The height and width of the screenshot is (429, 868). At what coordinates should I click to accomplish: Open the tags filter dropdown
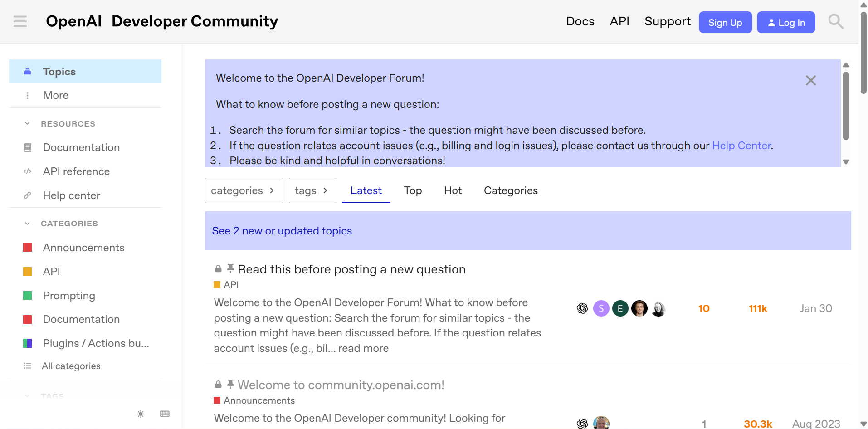pos(312,190)
